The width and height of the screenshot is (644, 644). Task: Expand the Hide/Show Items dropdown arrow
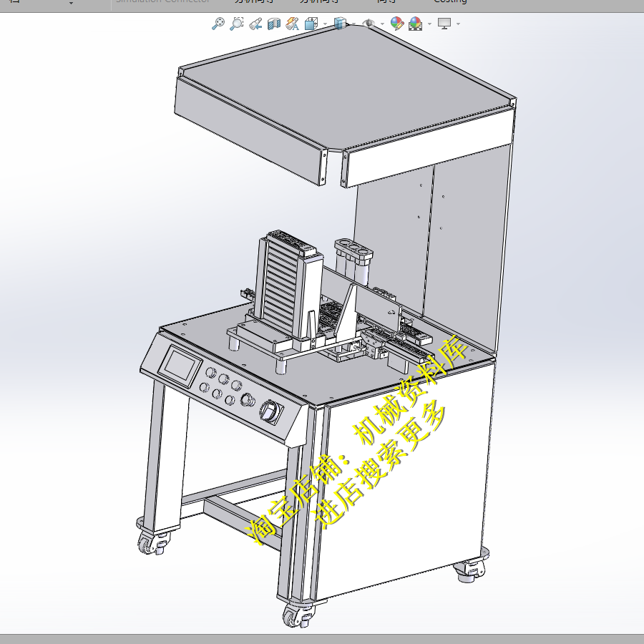(382, 24)
